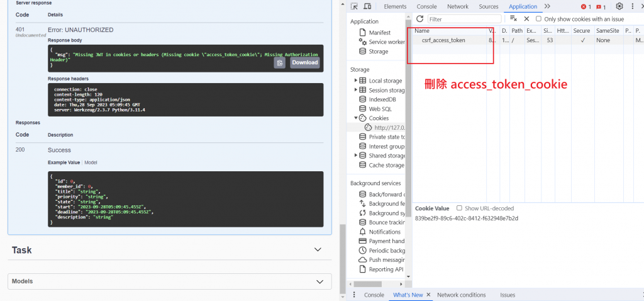This screenshot has height=301, width=644.
Task: Switch to Model view of example
Action: click(91, 162)
